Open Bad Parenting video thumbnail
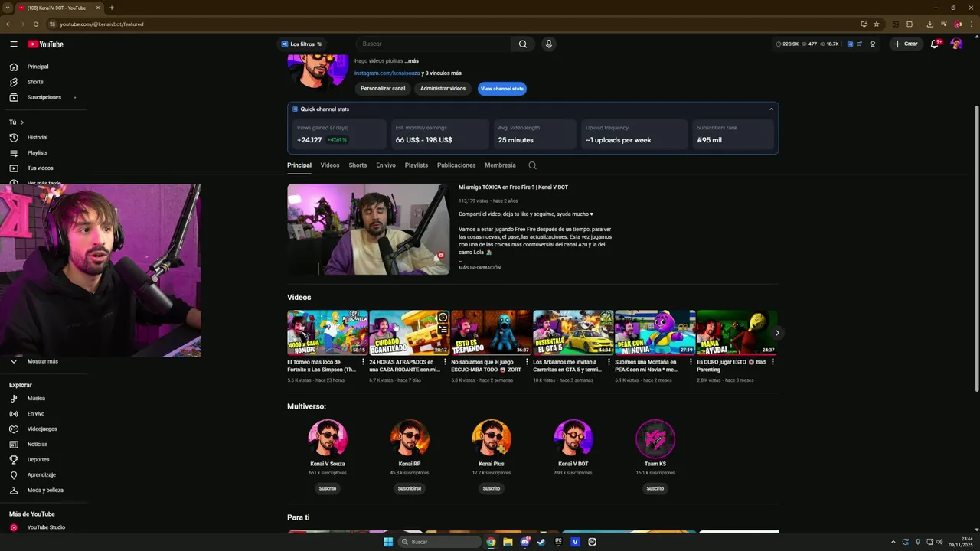 coord(737,332)
